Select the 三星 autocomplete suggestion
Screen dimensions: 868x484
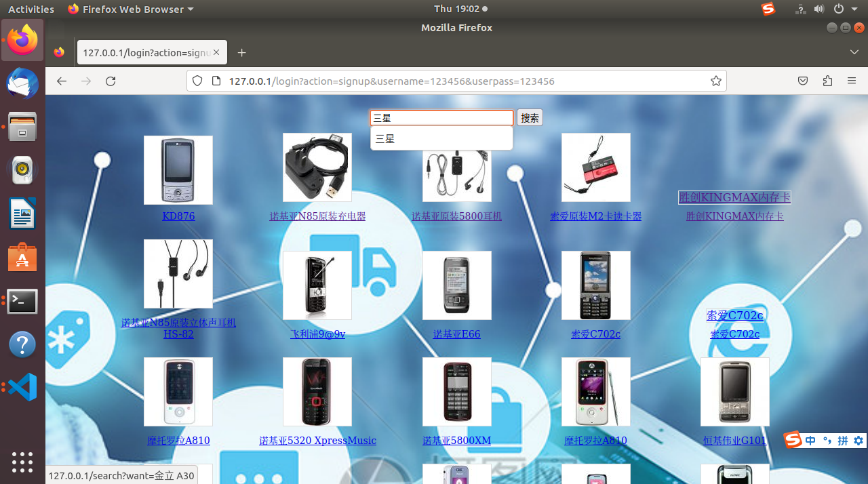441,138
